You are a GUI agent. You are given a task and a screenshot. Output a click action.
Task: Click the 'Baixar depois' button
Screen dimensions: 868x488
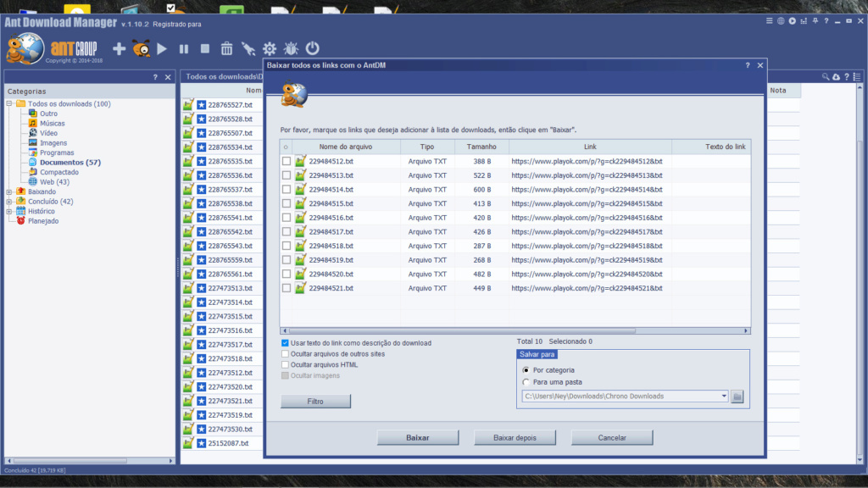click(x=515, y=438)
